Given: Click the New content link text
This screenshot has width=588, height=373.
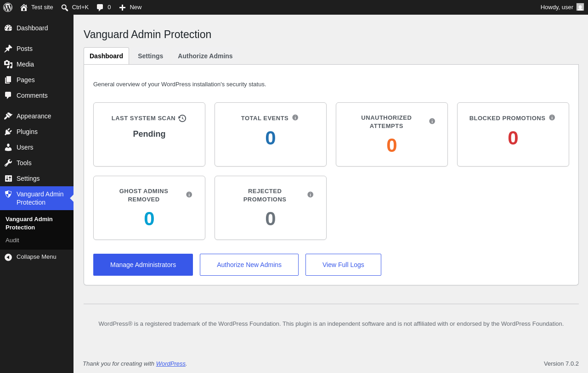Looking at the screenshot, I should (136, 7).
